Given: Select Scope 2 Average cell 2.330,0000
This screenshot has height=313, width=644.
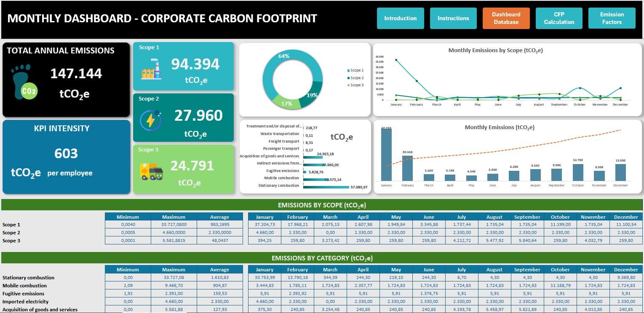Looking at the screenshot, I should tap(220, 233).
